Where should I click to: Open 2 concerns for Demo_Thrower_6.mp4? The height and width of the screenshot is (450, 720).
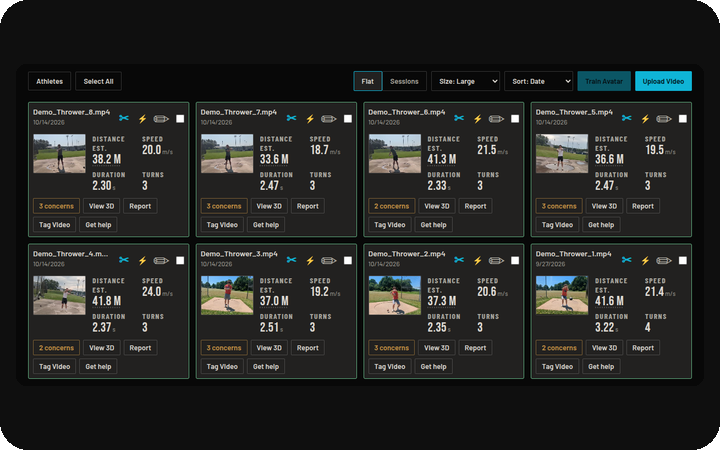tap(391, 206)
